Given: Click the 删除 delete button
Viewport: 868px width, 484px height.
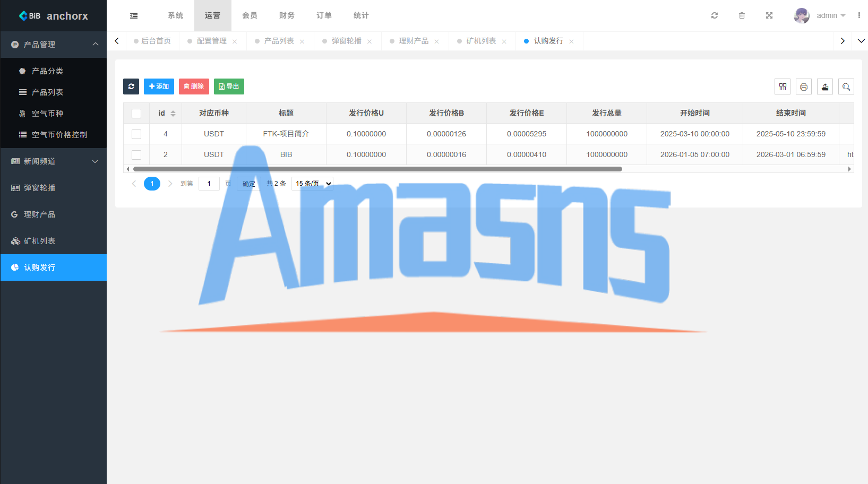Looking at the screenshot, I should point(194,87).
